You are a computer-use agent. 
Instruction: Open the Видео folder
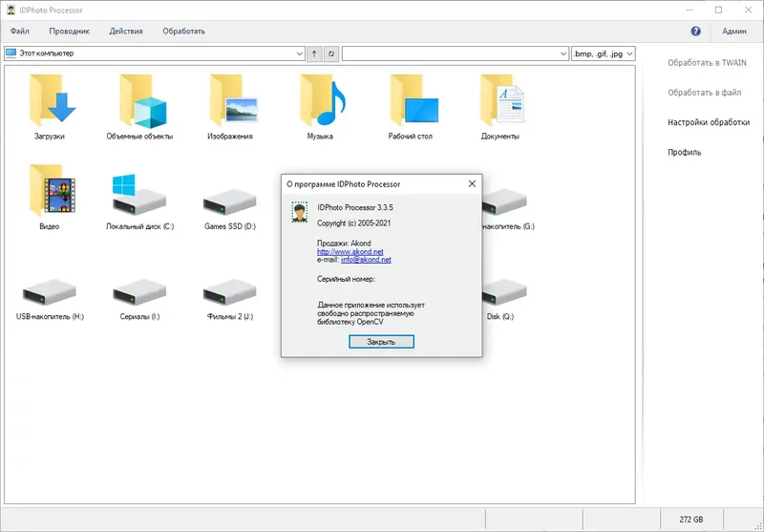(50, 198)
